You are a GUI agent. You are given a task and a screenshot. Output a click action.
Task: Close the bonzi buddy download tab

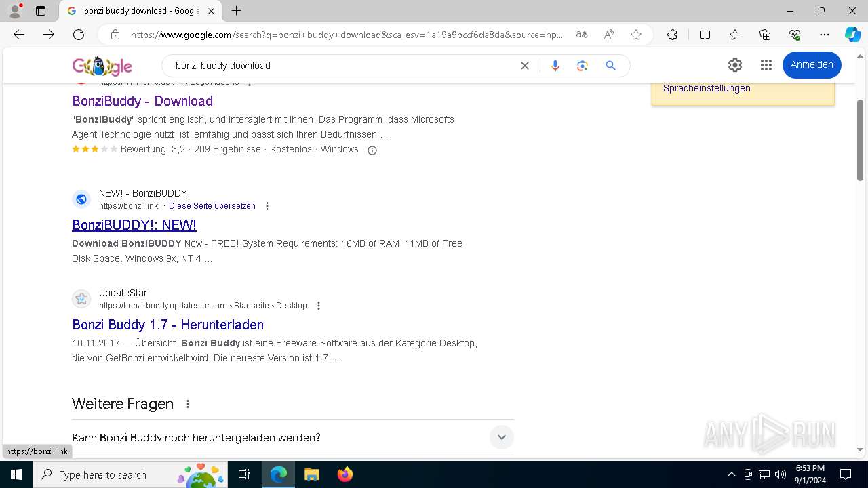tap(211, 11)
